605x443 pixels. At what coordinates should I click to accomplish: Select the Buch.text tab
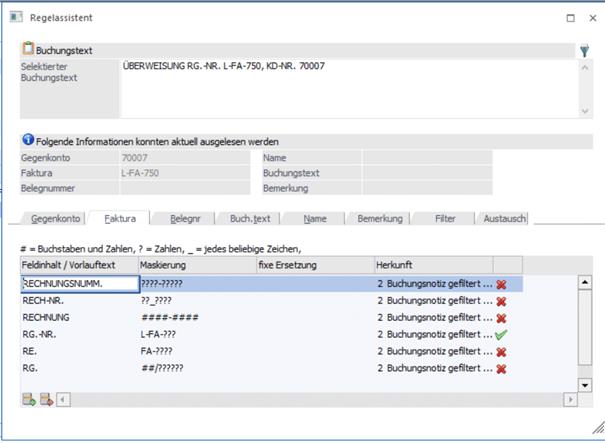247,218
